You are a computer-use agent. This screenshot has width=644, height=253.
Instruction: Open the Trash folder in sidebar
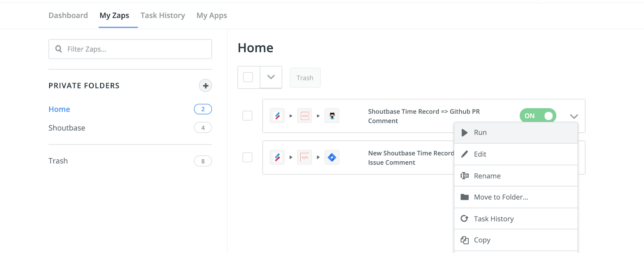(x=58, y=161)
